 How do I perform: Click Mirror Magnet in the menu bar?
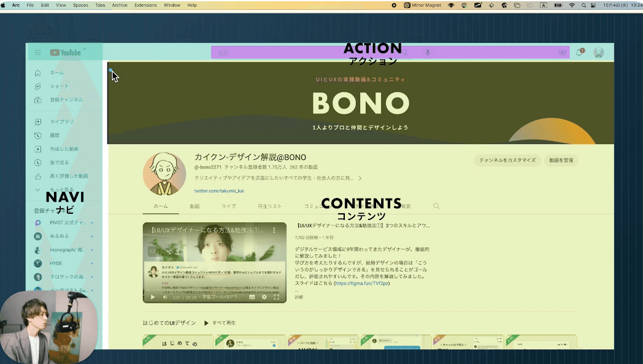coord(423,6)
